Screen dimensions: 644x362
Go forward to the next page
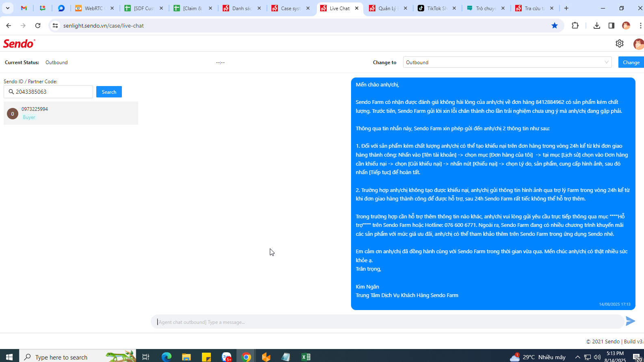pyautogui.click(x=23, y=26)
